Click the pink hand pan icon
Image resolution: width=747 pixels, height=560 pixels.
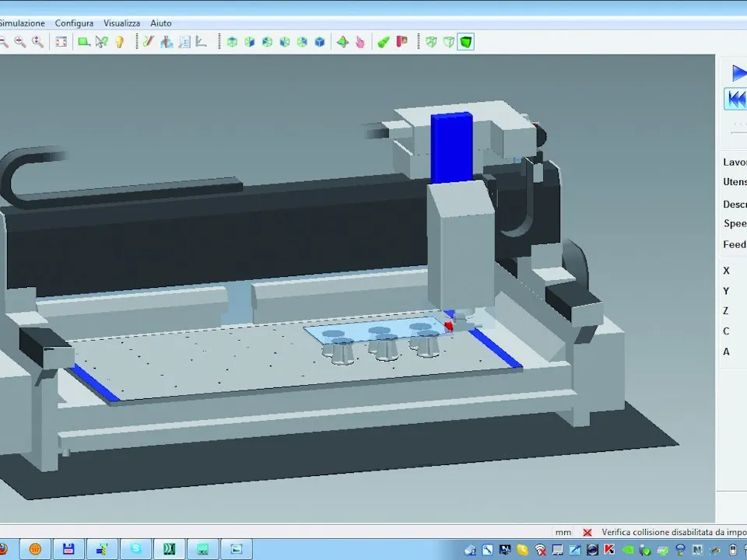pos(360,42)
